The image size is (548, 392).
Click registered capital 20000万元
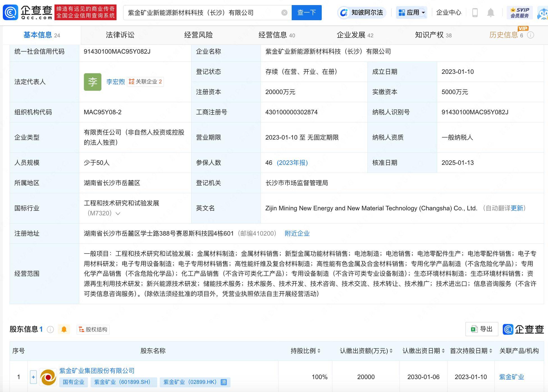280,92
